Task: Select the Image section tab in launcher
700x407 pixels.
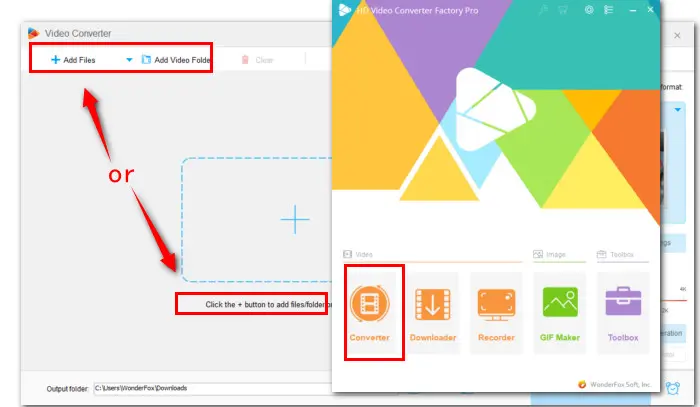Action: 550,254
